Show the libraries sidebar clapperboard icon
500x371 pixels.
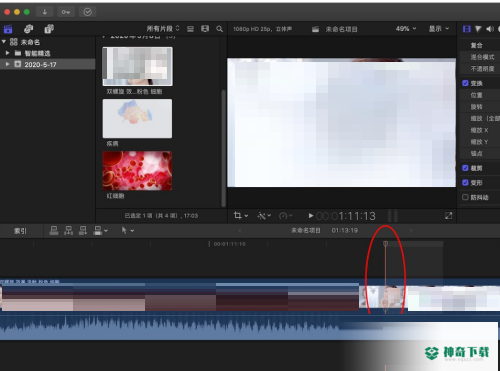(8, 29)
